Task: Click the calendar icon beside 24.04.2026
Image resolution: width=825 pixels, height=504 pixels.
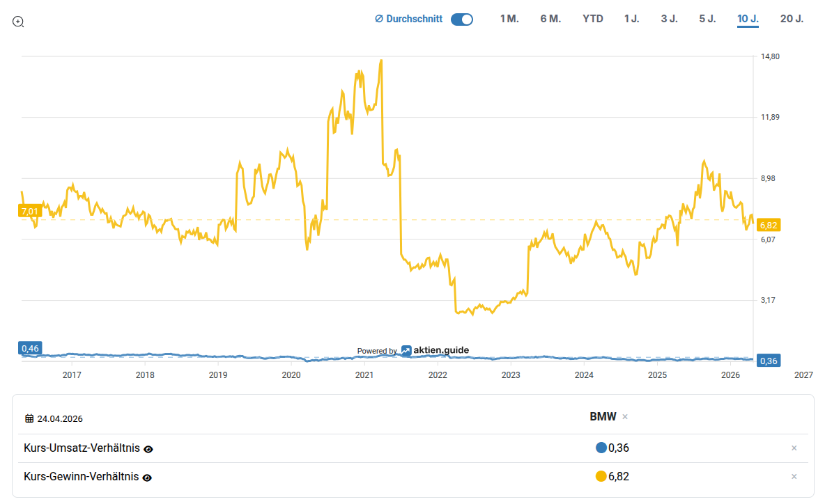Action: click(x=29, y=418)
